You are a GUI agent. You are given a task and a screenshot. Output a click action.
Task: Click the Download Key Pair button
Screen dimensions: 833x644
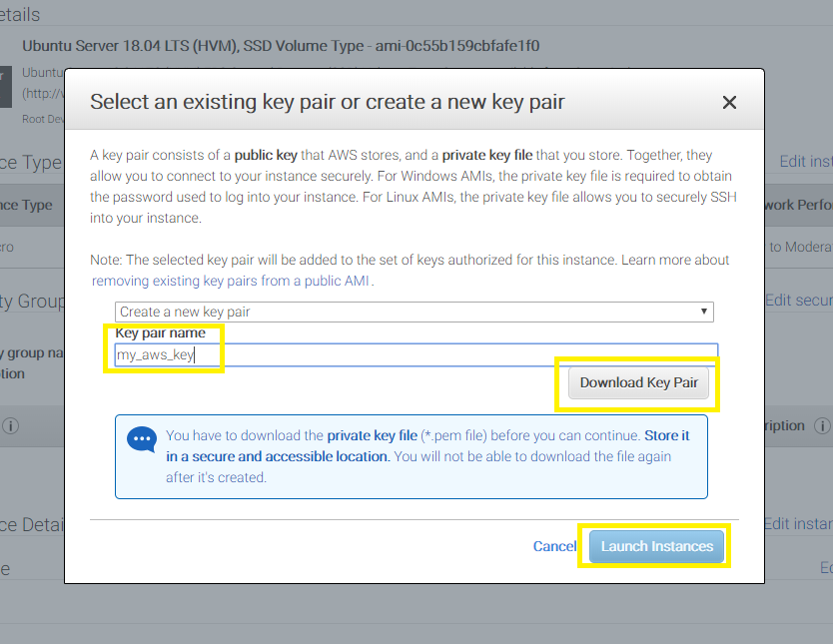click(x=637, y=382)
